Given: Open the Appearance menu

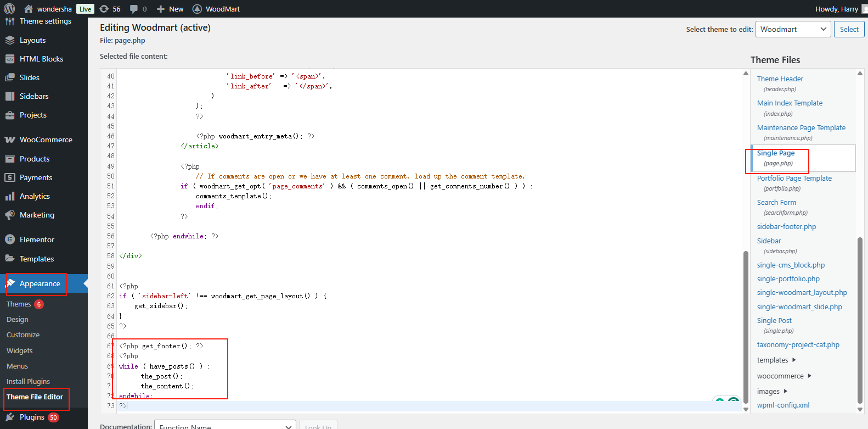Looking at the screenshot, I should coord(40,283).
